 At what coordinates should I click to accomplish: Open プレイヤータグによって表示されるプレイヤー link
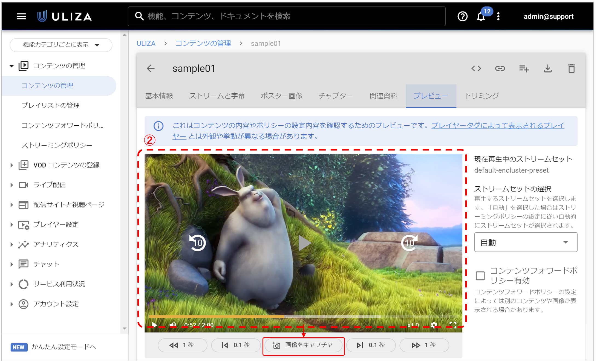pos(498,126)
